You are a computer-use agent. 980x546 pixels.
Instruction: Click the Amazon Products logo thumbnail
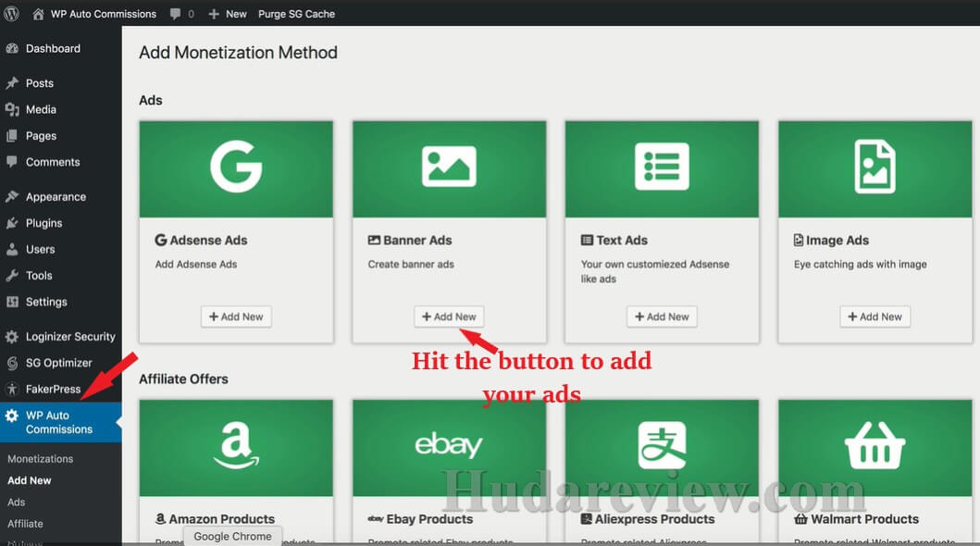click(x=236, y=448)
